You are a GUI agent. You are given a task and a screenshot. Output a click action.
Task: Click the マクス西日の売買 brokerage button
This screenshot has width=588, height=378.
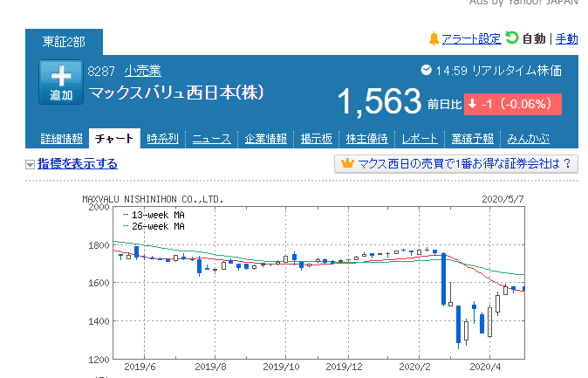456,164
